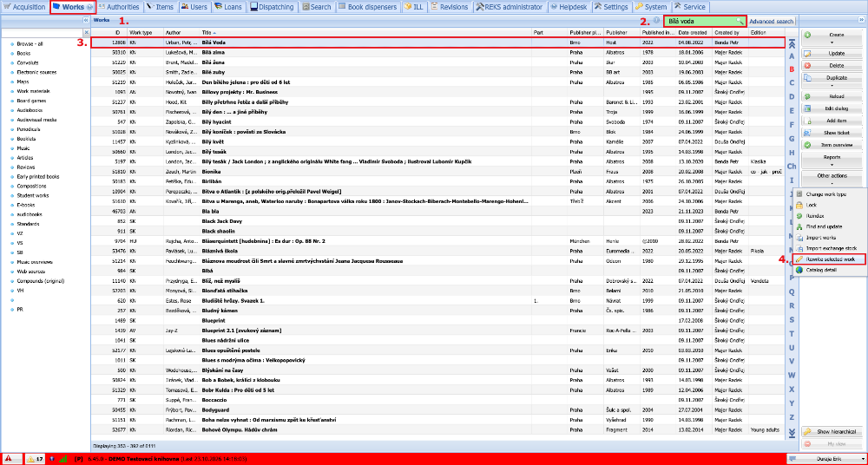Click the red error warning status icon
This screenshot has height=465, width=868.
coord(9,458)
